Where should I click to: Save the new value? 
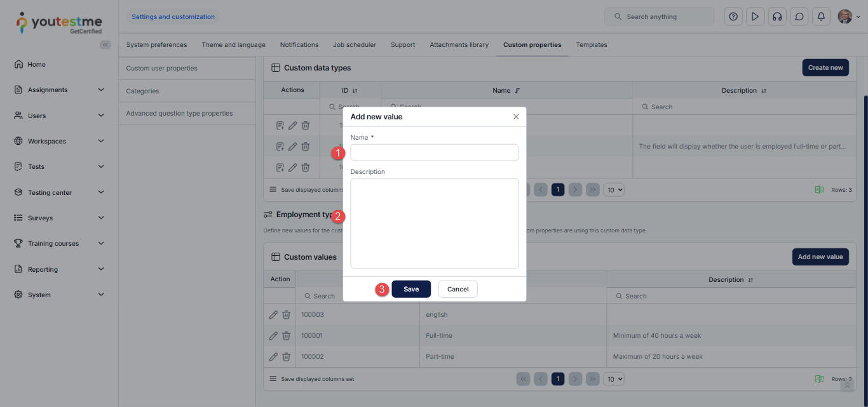(411, 289)
